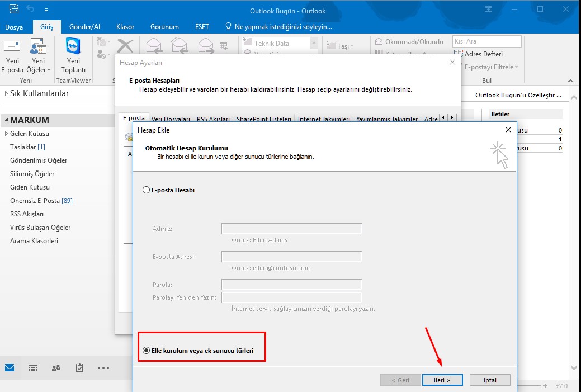Open the Virüs Bulaşan Öğeler folder
Screen dimensions: 581x392
(40, 228)
